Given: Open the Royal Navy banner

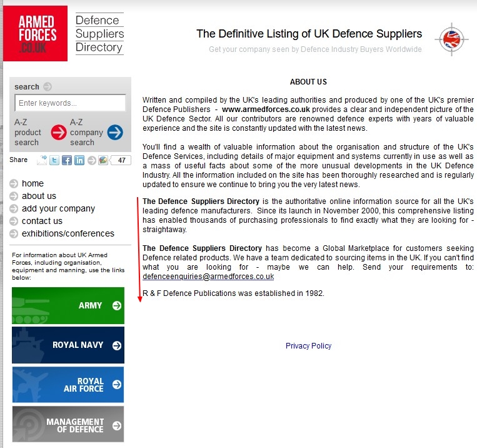Looking at the screenshot, I should (x=68, y=345).
